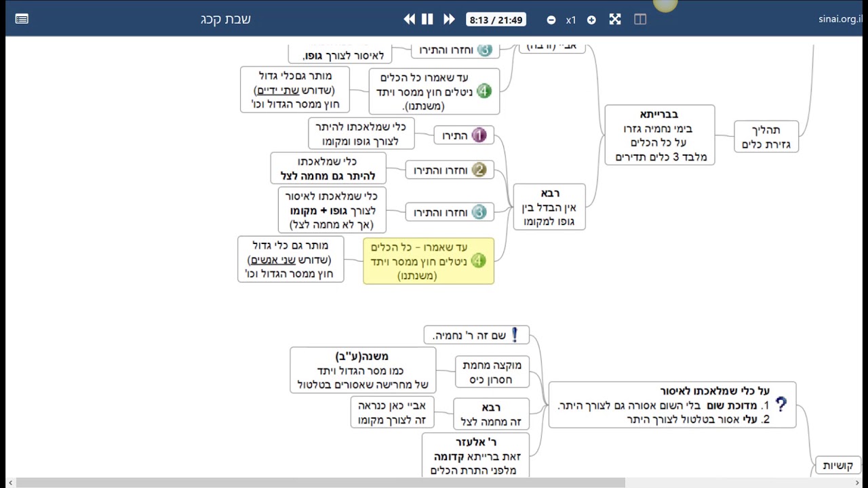This screenshot has width=868, height=488.
Task: Toggle the split view layout icon
Action: pos(640,20)
